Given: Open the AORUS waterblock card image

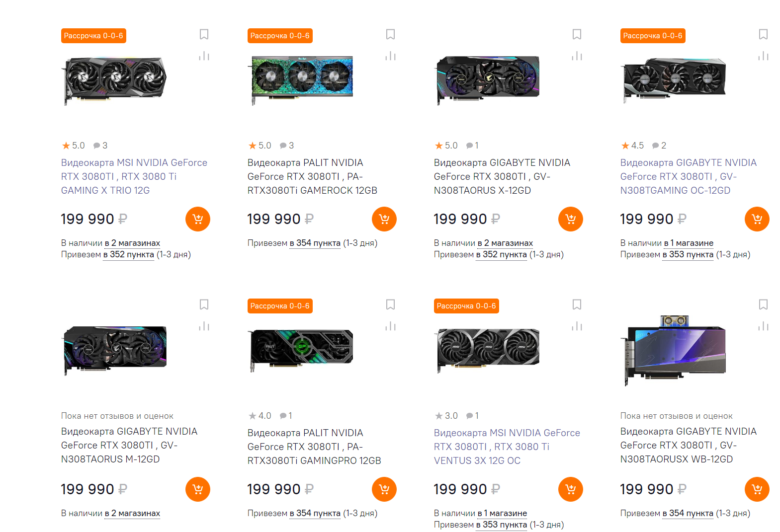Looking at the screenshot, I should pos(675,348).
